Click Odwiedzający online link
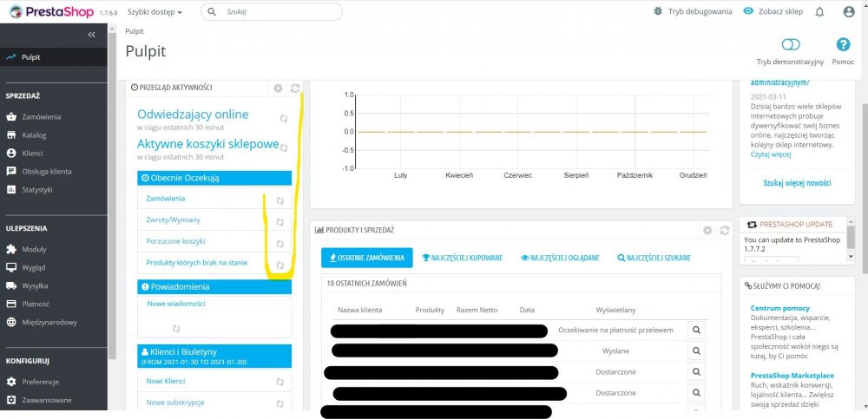This screenshot has width=868, height=419. [x=193, y=115]
